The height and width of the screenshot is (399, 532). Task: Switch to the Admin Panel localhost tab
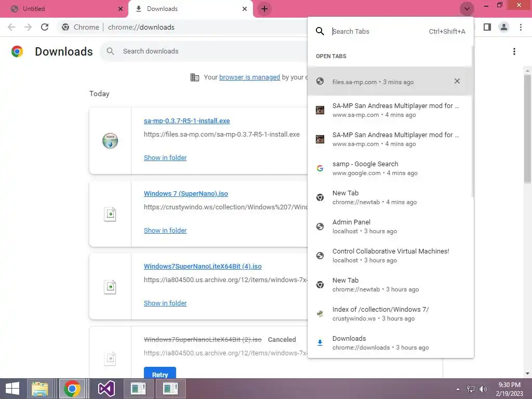click(390, 227)
